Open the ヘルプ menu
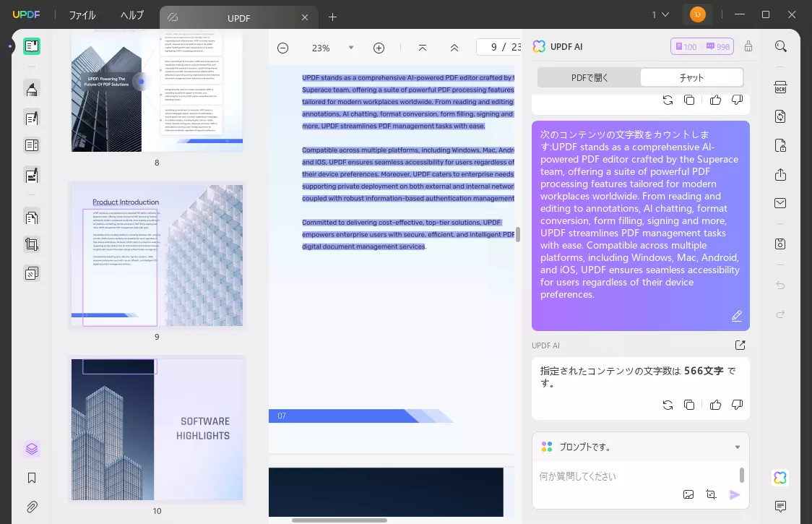This screenshot has height=524, width=812. tap(132, 15)
